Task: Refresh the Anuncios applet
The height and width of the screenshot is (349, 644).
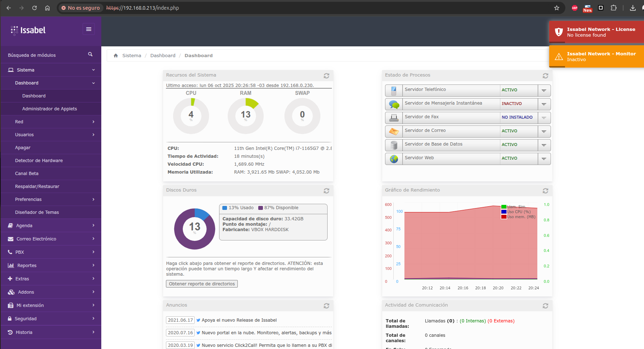Action: (x=326, y=306)
